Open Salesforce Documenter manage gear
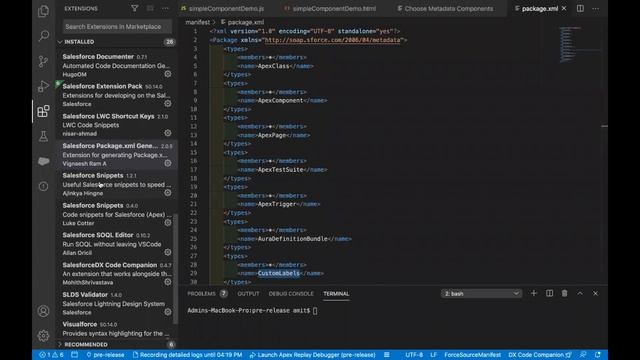Viewport: 640px width, 360px height. pos(168,74)
